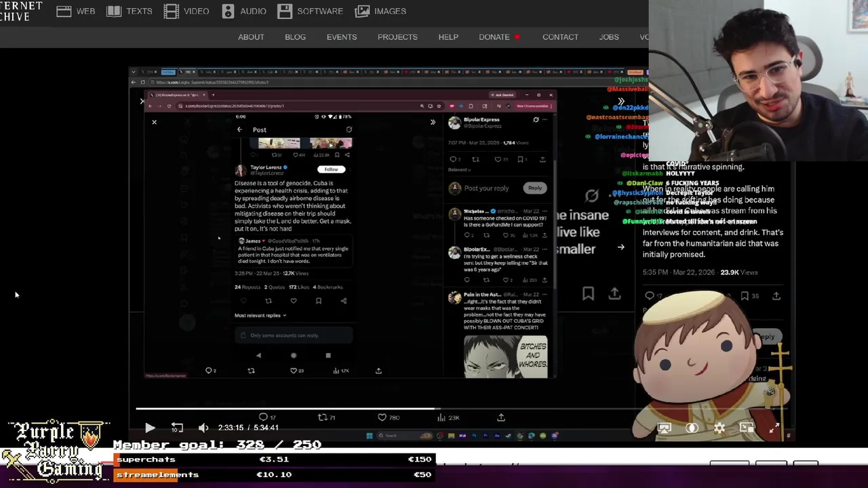The width and height of the screenshot is (868, 488).
Task: Collapse the side panel with double-chevron icon
Action: 433,122
